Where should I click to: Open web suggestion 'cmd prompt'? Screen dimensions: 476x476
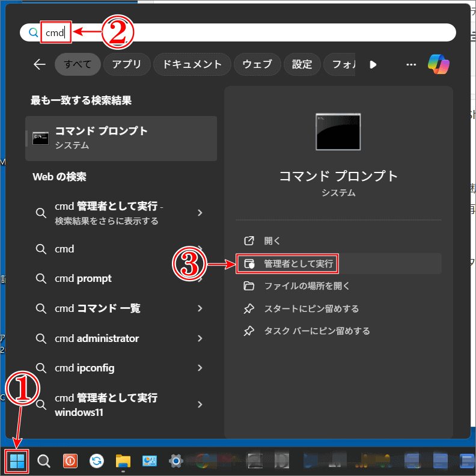121,278
